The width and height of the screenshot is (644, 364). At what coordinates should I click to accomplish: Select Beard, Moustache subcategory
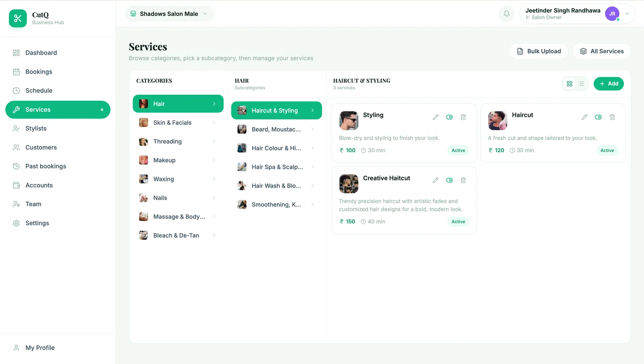click(x=276, y=129)
